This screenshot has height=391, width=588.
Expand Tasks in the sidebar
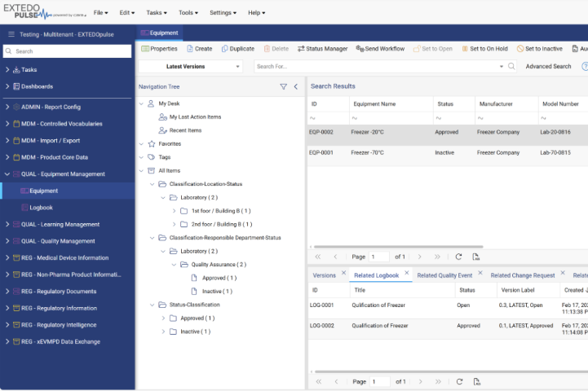pos(7,69)
